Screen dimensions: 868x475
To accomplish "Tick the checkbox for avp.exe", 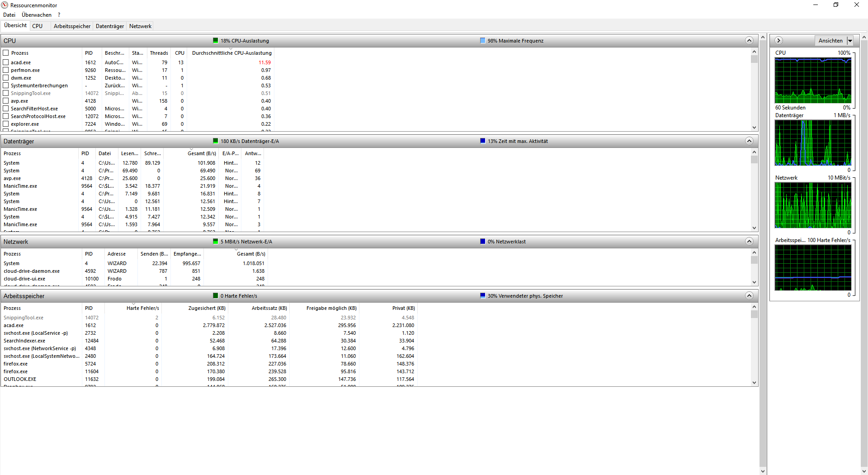I will click(6, 101).
